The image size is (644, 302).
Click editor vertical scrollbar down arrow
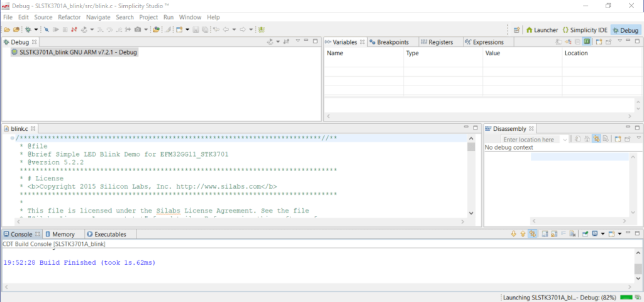click(471, 213)
